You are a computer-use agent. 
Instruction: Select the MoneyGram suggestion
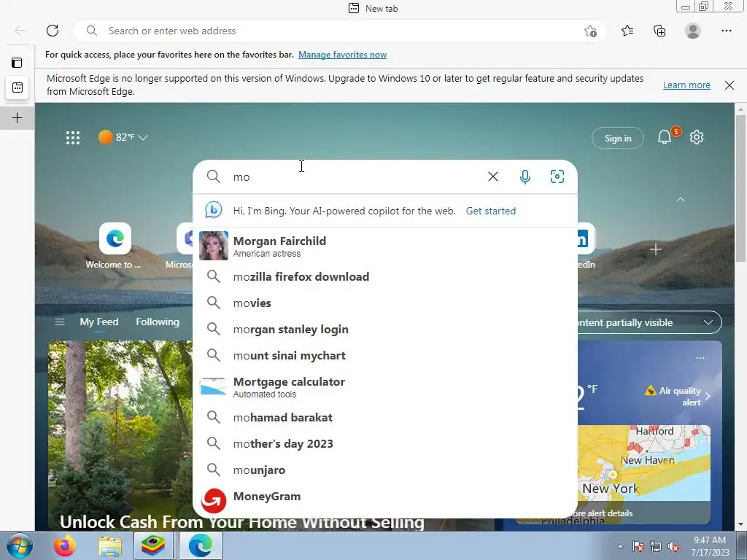click(385, 500)
